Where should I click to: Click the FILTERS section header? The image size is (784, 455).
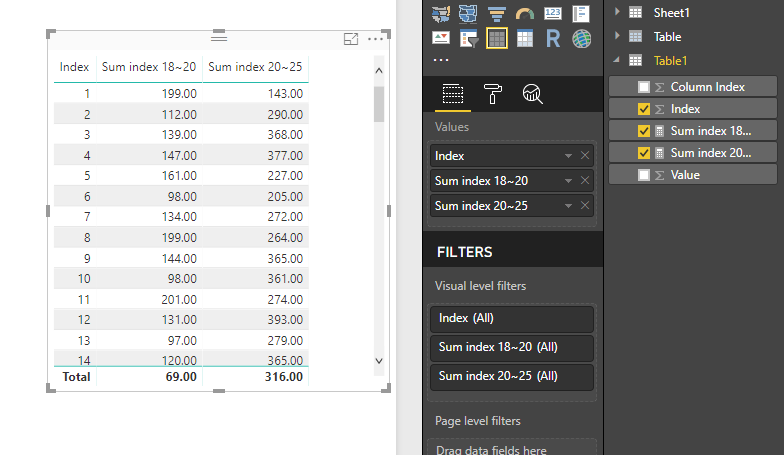coord(464,252)
